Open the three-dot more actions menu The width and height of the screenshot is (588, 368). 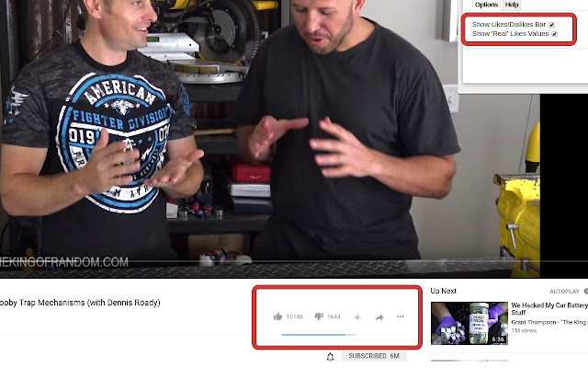click(x=401, y=316)
